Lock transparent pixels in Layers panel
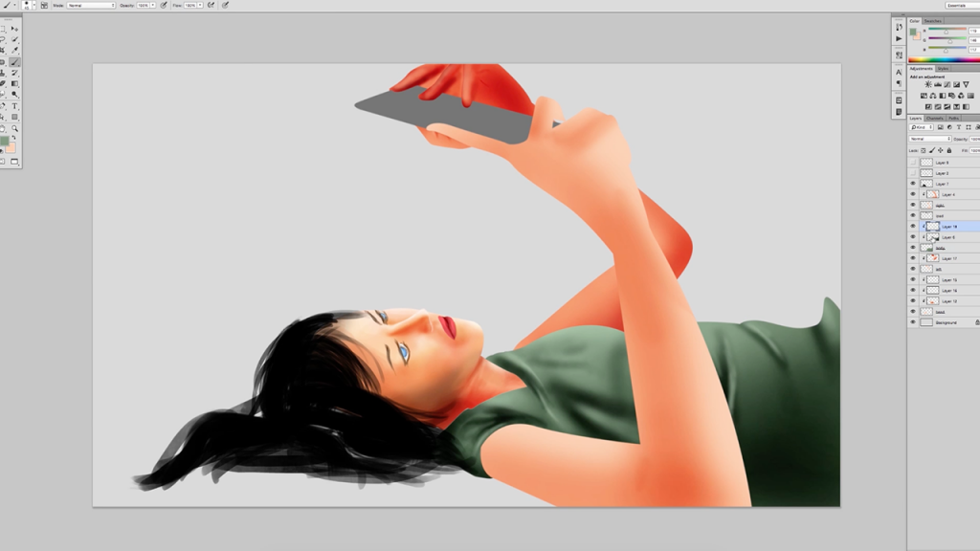The width and height of the screenshot is (980, 551). tap(924, 150)
